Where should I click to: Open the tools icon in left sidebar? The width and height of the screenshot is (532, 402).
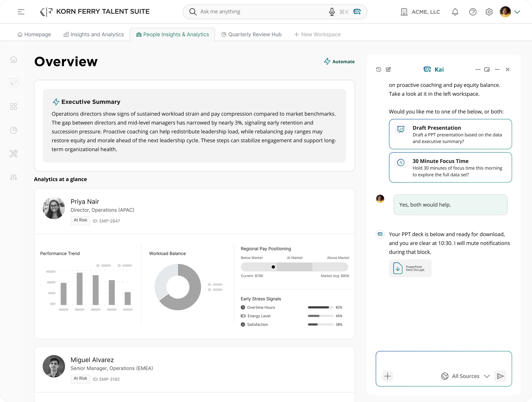pos(14,154)
